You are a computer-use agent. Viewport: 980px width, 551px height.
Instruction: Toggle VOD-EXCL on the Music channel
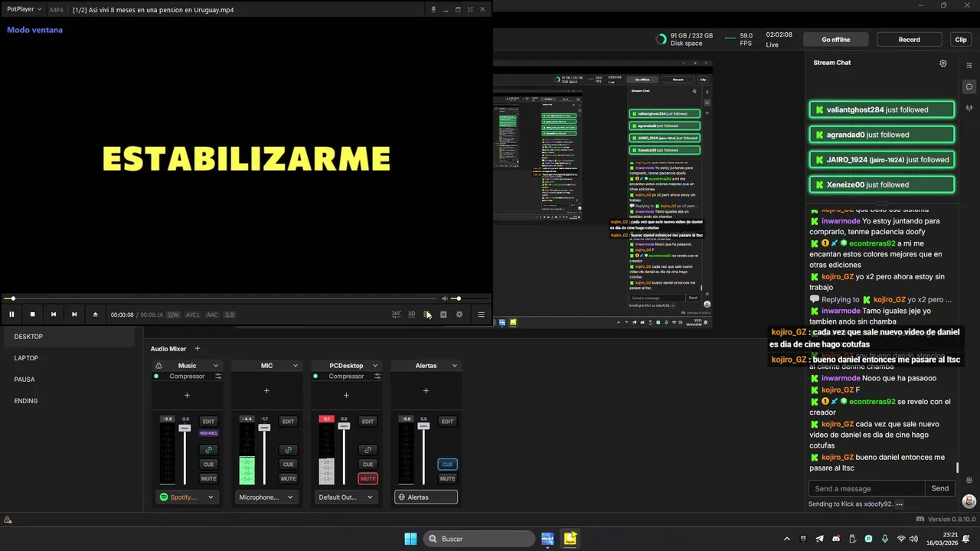pyautogui.click(x=208, y=433)
